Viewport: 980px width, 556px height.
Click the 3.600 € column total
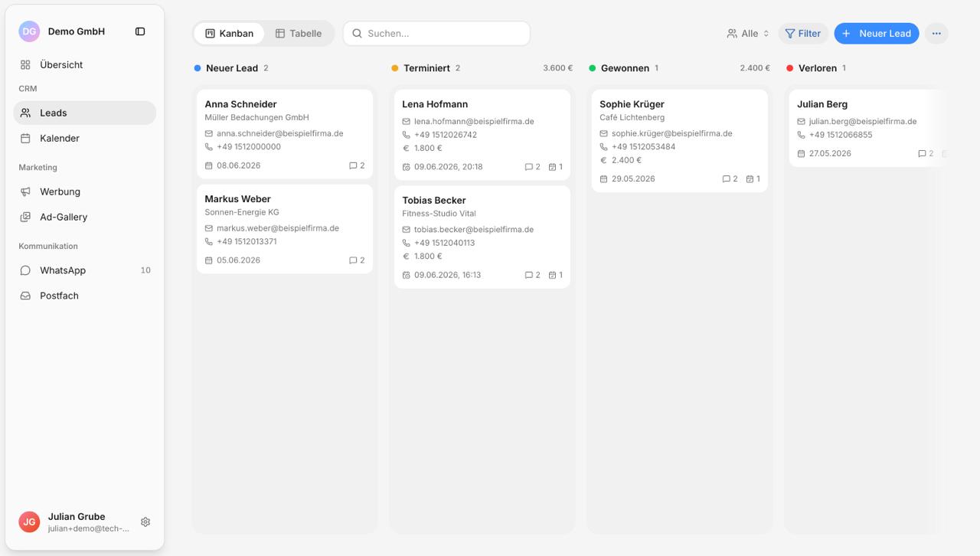[557, 68]
